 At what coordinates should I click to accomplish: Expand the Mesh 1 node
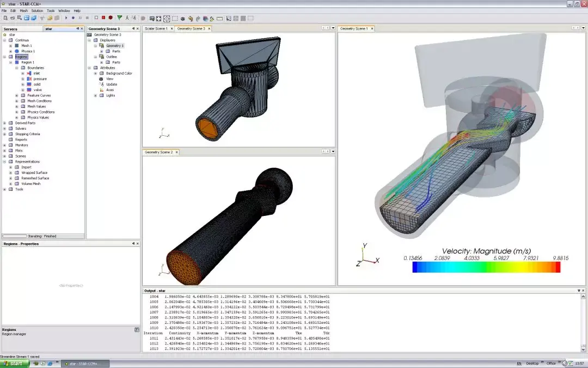pyautogui.click(x=10, y=45)
